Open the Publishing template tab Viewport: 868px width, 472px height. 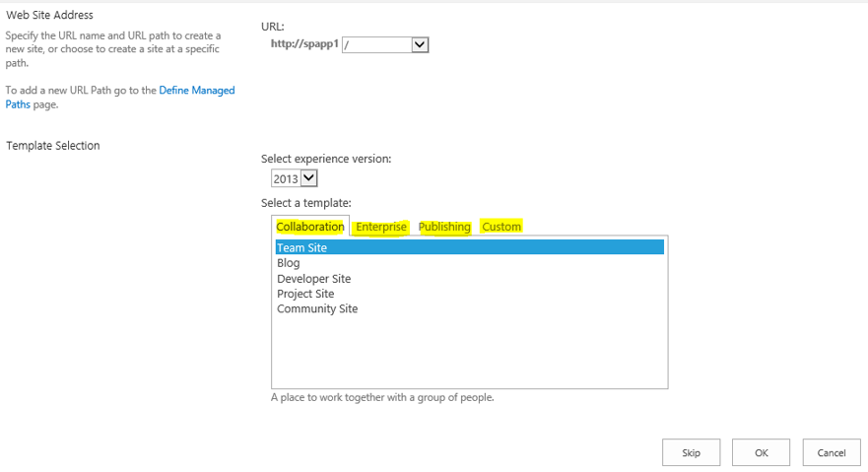tap(444, 227)
